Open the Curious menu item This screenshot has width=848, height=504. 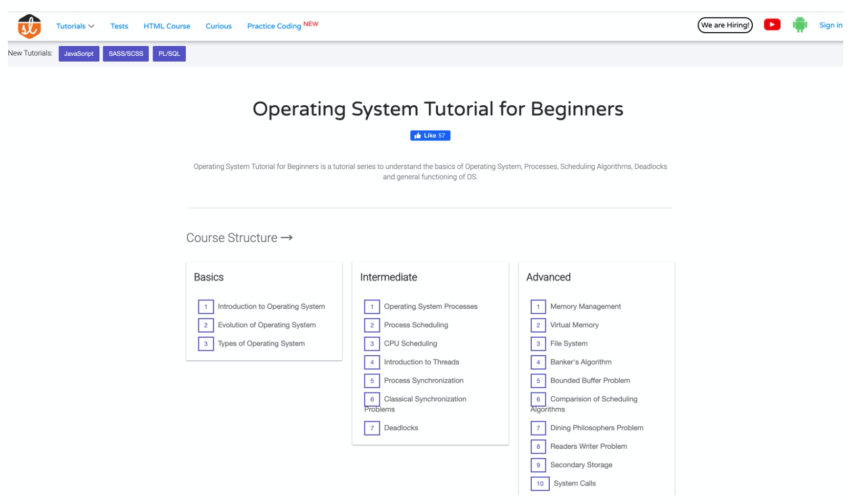[x=218, y=26]
